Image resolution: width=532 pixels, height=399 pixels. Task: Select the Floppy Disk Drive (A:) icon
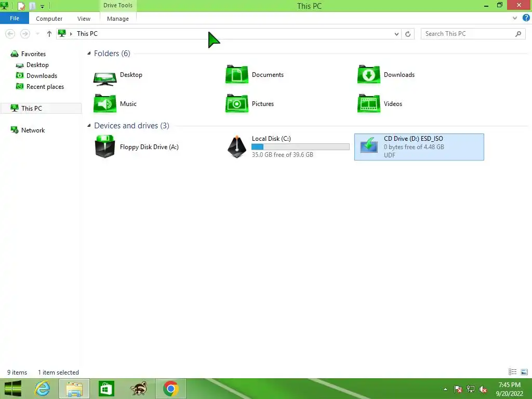tap(105, 147)
